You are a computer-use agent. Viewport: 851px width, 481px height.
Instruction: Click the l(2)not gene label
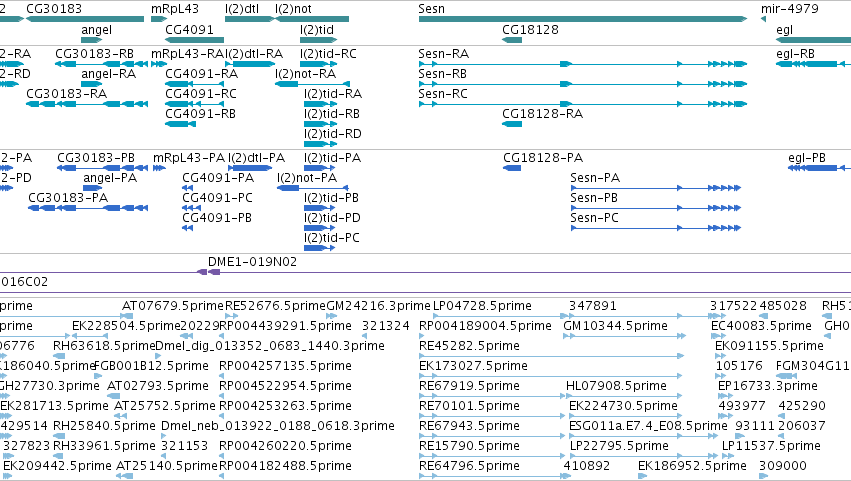tap(293, 9)
